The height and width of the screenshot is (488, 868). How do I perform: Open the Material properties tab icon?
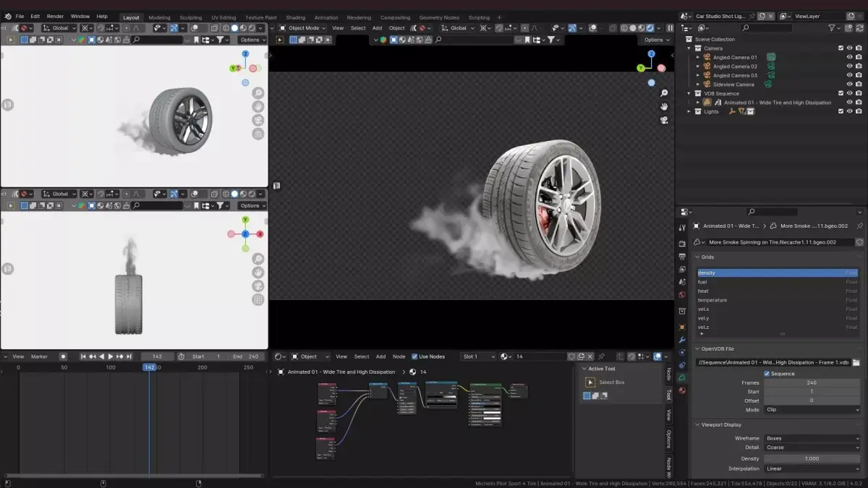(682, 390)
